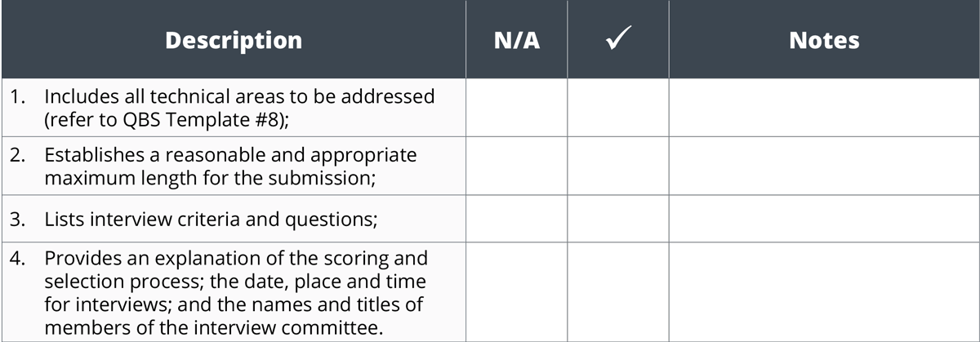
Task: Tick checkmark cell for interview criteria row
Action: pos(618,219)
